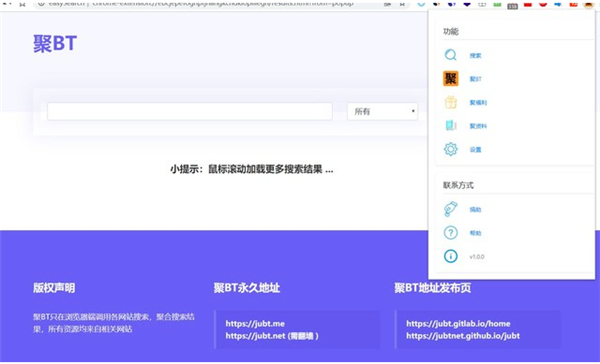
Task: Click the 联系方式 section heading in popup
Action: [458, 185]
